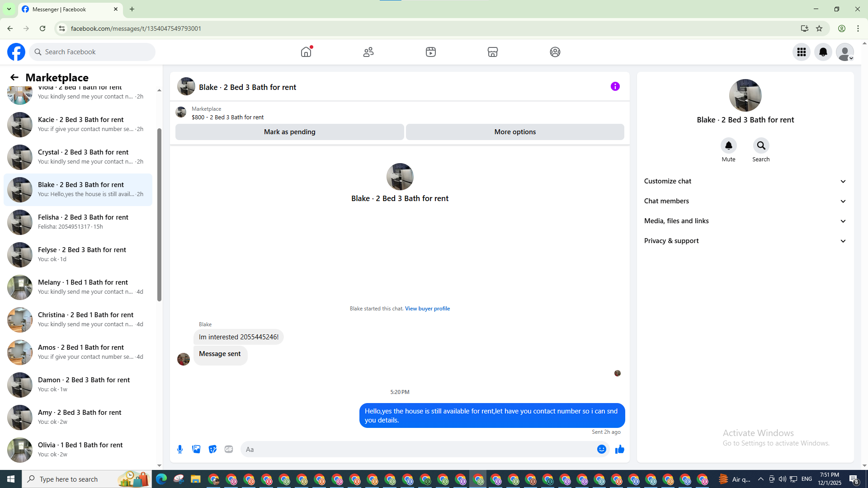868x488 pixels.
Task: Attach a photo or file
Action: coord(196,449)
